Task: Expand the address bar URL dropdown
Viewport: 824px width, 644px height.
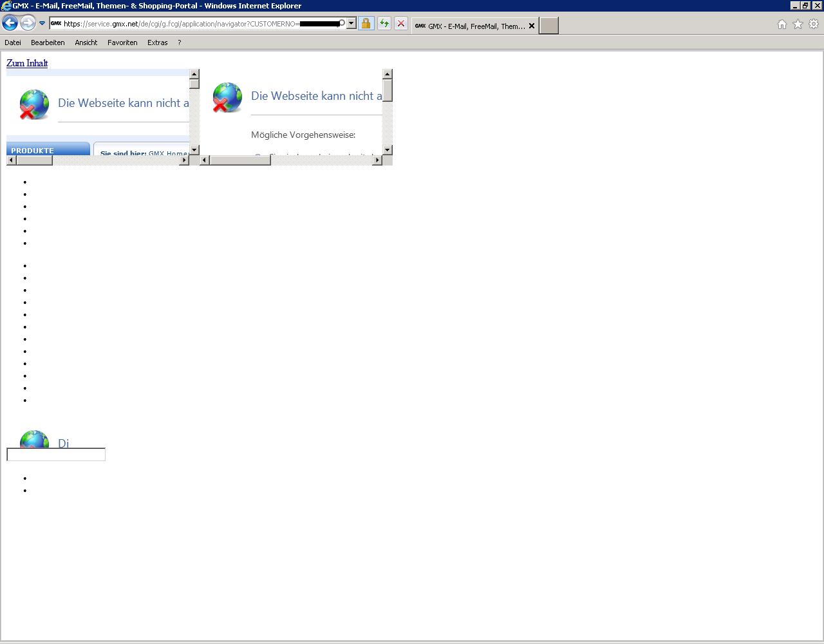Action: point(351,24)
